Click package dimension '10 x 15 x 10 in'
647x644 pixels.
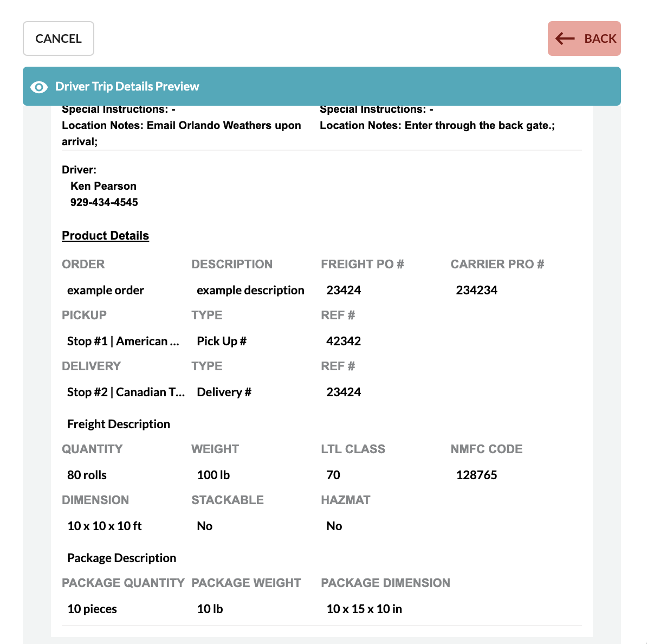(364, 609)
